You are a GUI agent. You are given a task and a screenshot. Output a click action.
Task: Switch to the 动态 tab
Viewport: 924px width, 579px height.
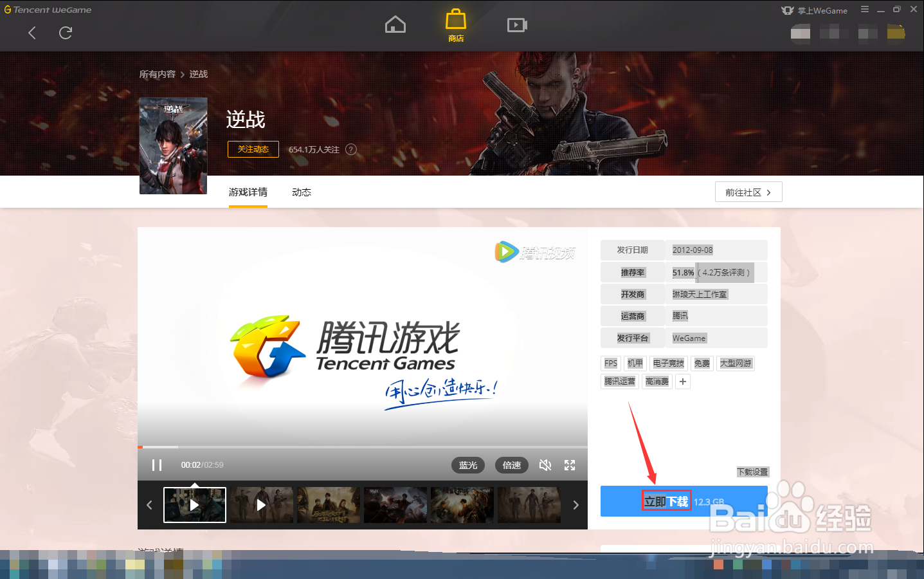(302, 192)
